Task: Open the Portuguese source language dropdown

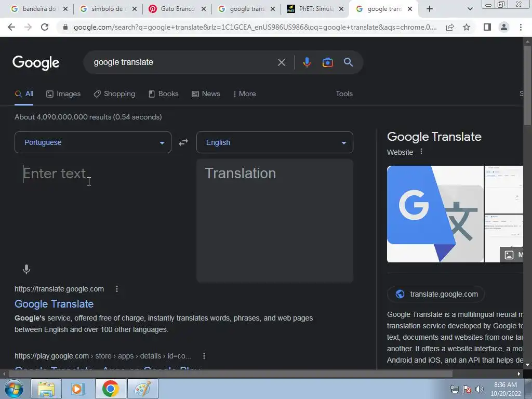Action: (x=92, y=142)
